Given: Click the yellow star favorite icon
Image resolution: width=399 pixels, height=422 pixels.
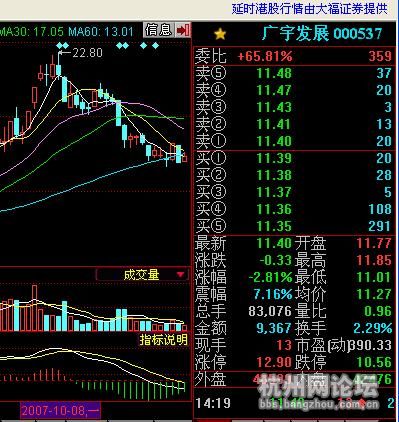Looking at the screenshot, I should (220, 34).
